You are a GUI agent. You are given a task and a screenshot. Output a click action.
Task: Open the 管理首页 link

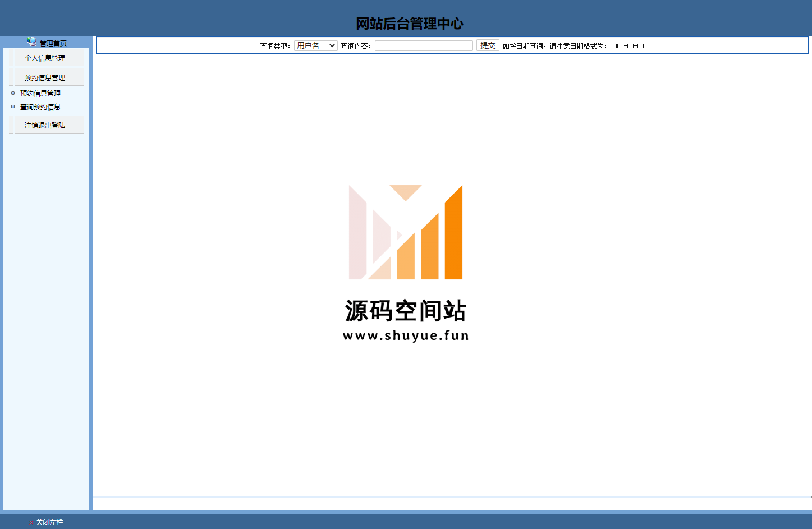[53, 43]
